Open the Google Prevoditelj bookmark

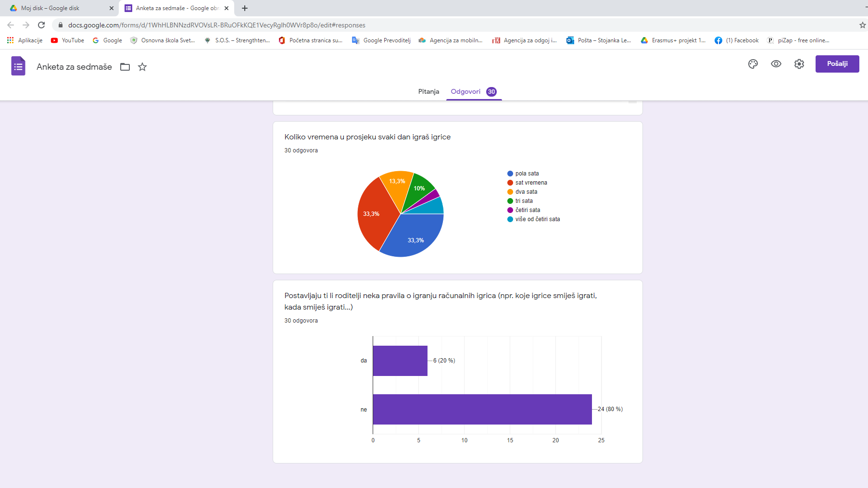(x=381, y=40)
